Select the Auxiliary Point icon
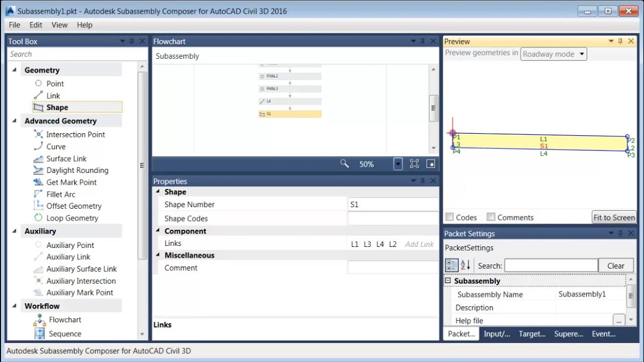 pos(38,245)
